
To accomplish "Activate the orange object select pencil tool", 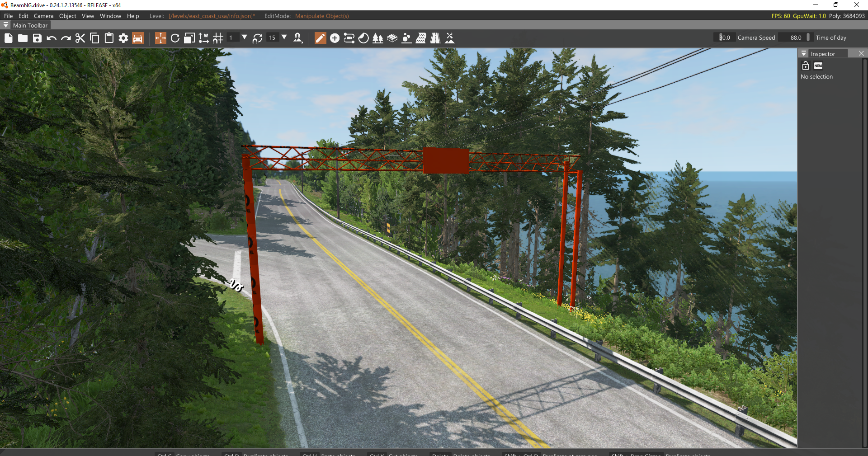I will [x=320, y=38].
